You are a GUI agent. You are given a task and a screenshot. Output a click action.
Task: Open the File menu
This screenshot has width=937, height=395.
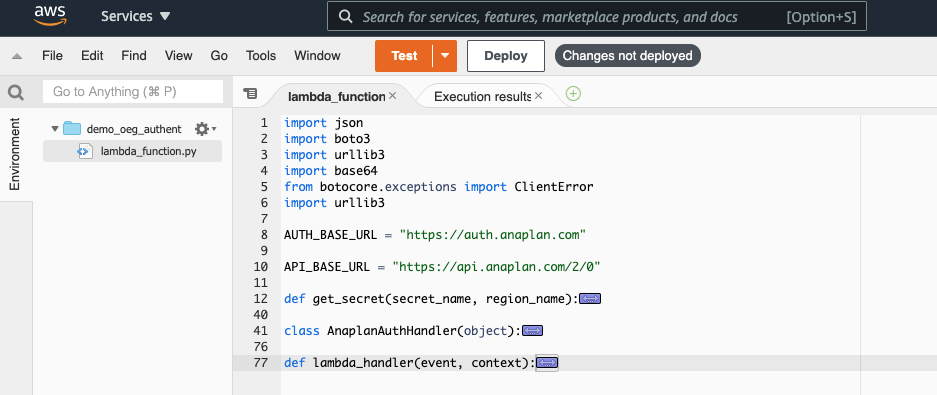(52, 56)
